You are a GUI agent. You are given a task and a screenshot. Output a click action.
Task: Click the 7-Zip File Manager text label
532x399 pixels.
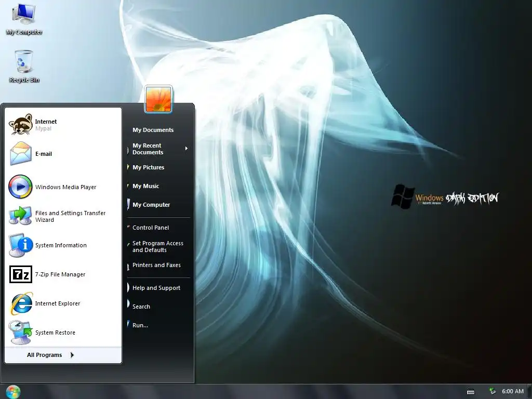(x=60, y=274)
